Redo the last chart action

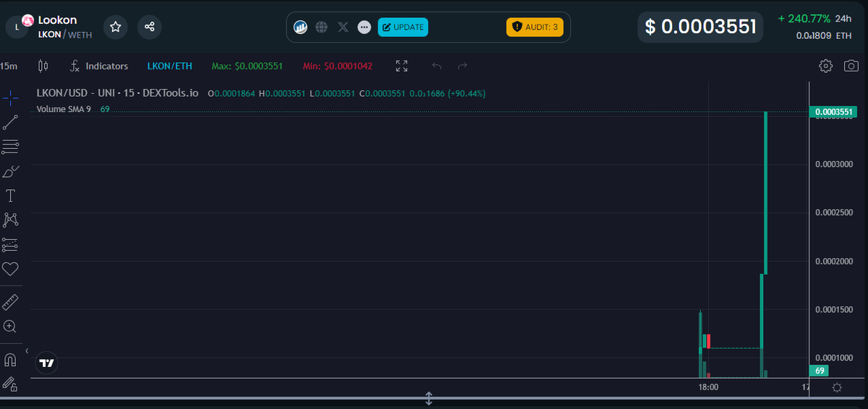tap(463, 66)
